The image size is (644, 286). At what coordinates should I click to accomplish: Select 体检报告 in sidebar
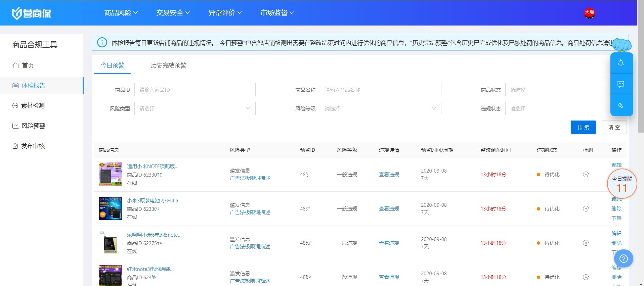pyautogui.click(x=41, y=85)
